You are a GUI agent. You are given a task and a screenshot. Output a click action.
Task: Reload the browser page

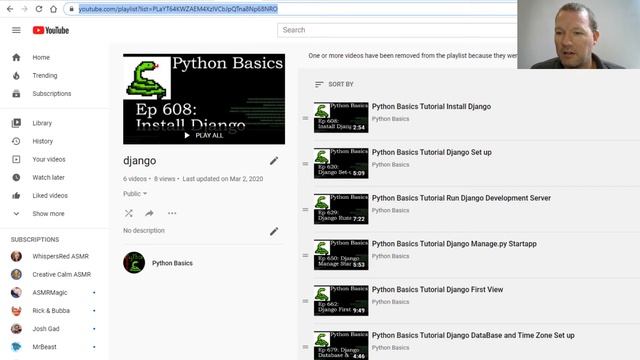[x=39, y=9]
